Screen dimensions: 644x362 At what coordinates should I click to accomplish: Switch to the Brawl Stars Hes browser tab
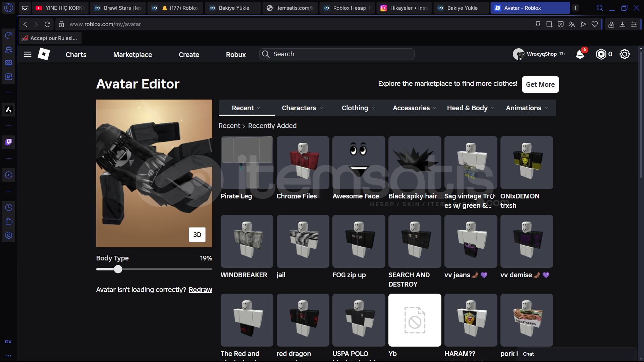coord(118,8)
